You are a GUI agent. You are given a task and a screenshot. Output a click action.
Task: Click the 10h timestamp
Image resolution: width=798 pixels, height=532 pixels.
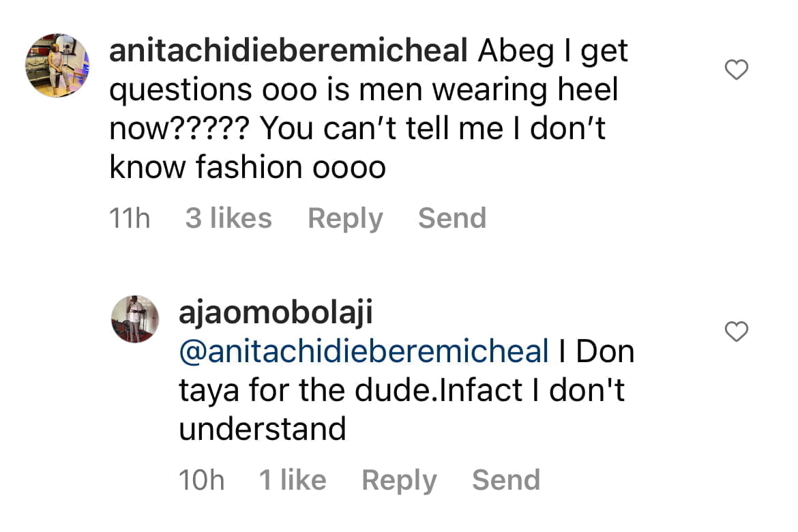coord(201,479)
